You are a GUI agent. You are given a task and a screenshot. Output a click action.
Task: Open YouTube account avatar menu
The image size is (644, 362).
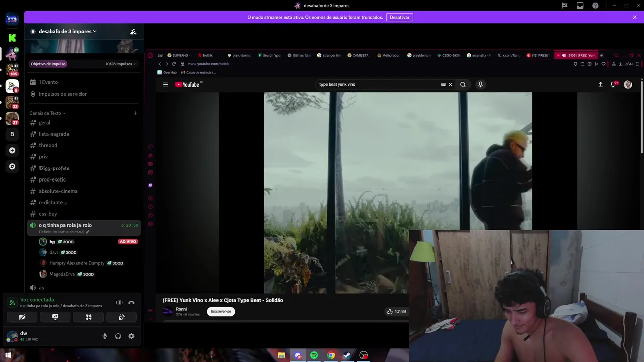(x=628, y=85)
